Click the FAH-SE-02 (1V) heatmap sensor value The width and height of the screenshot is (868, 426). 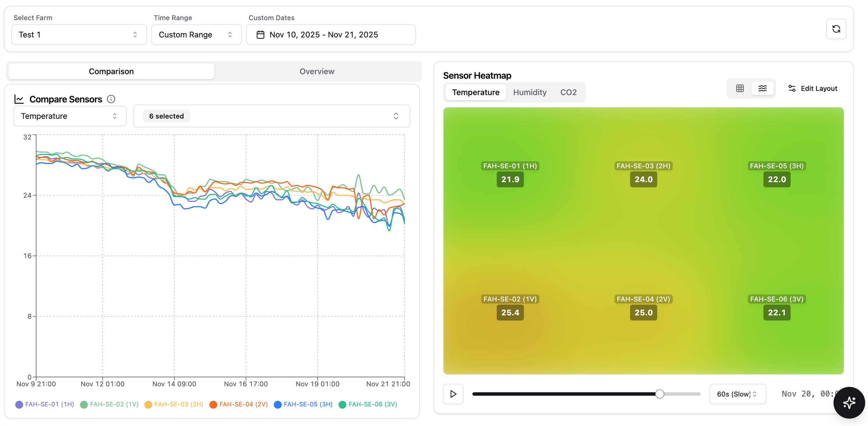pos(510,313)
